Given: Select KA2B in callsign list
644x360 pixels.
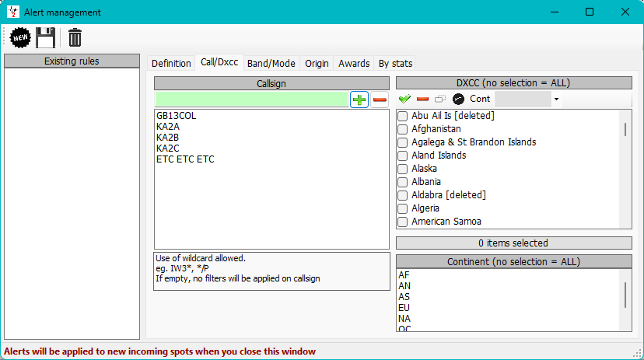Looking at the screenshot, I should (167, 138).
